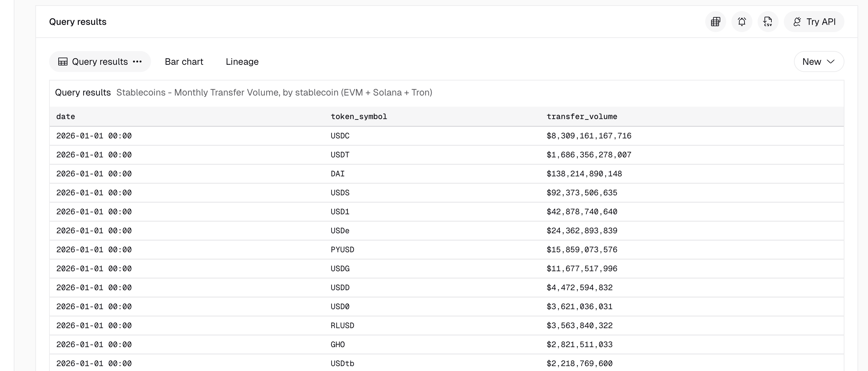Viewport: 868px width, 371px height.
Task: Download results using the CSV export icon
Action: pos(768,22)
